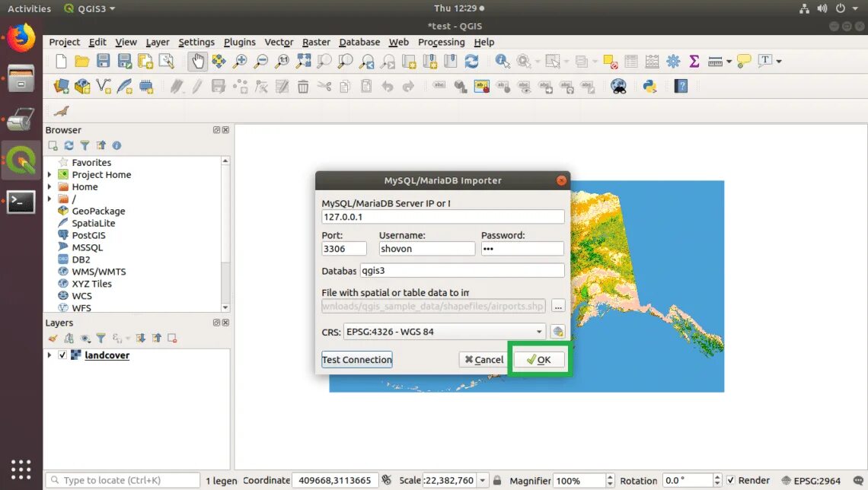Toggle landcover layer visibility checkbox
The height and width of the screenshot is (490, 868).
coord(62,355)
